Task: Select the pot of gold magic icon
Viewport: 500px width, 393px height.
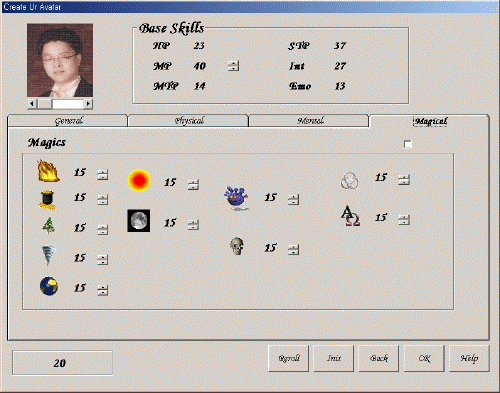Action: point(47,200)
